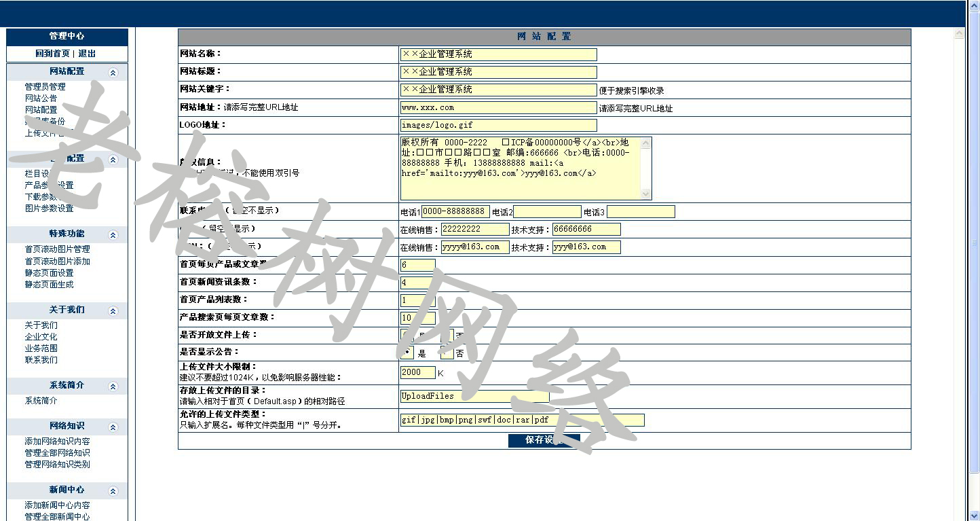Screen dimensions: 980x521
Task: Click the 网站配置 page title bar
Action: tap(544, 37)
